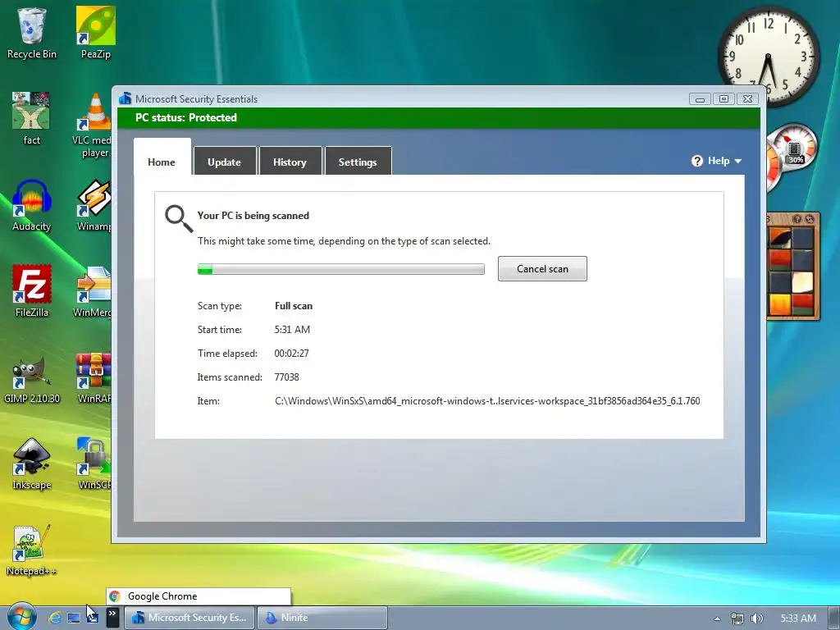This screenshot has width=840, height=630.
Task: Open the Help dropdown arrow
Action: click(x=737, y=161)
